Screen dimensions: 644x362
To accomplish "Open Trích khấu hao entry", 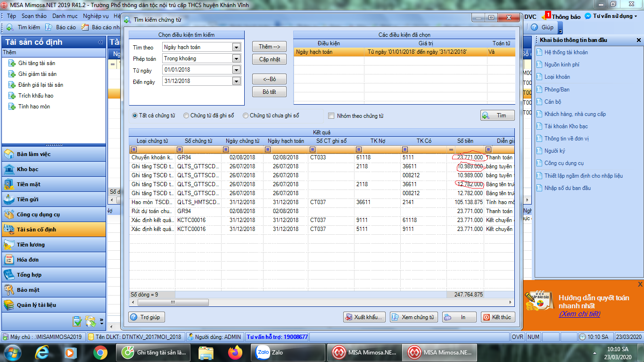I will [35, 96].
